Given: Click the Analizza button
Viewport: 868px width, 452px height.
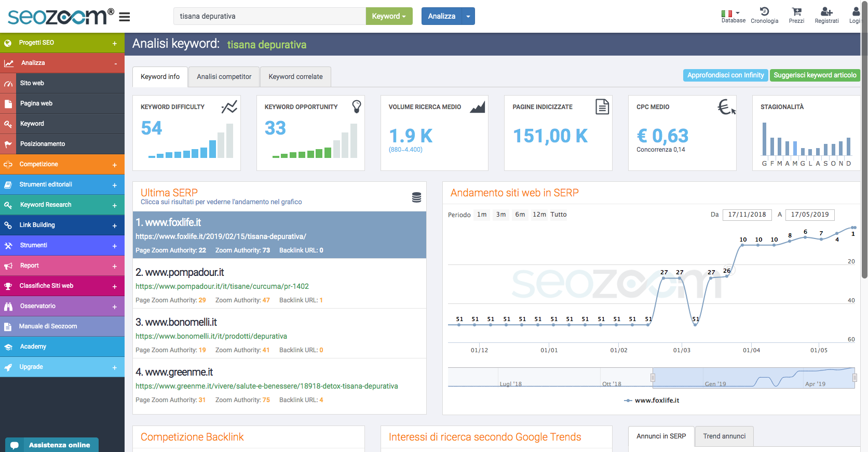Looking at the screenshot, I should pyautogui.click(x=442, y=16).
